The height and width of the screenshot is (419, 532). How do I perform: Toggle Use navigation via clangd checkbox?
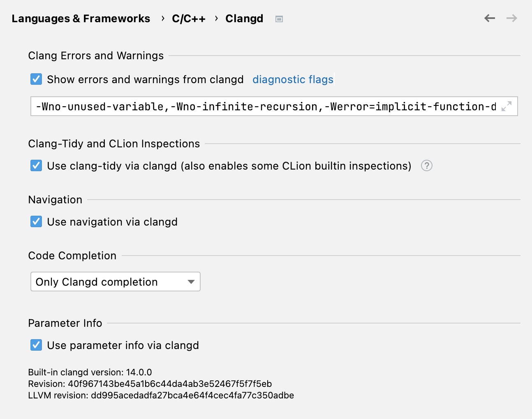pos(36,221)
